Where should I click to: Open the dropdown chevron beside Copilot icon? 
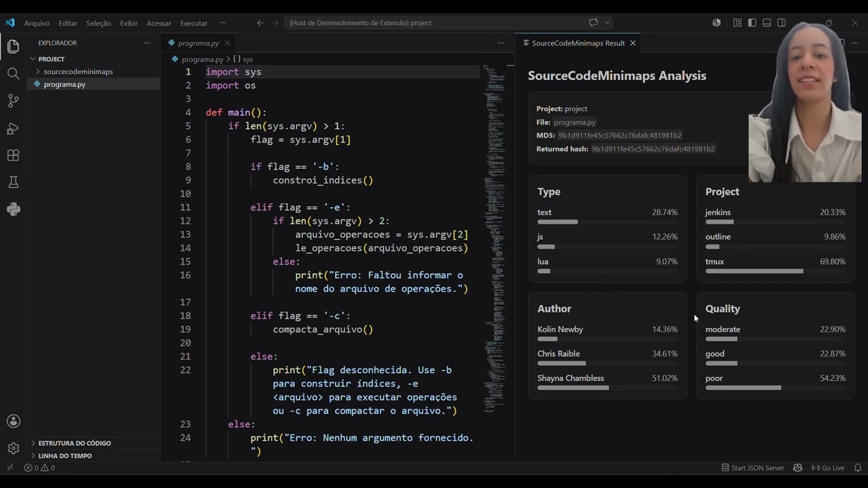pos(607,22)
